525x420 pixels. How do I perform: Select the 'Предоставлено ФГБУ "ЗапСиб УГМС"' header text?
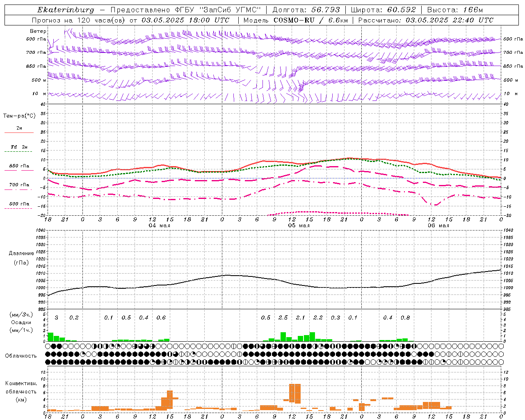pyautogui.click(x=186, y=10)
